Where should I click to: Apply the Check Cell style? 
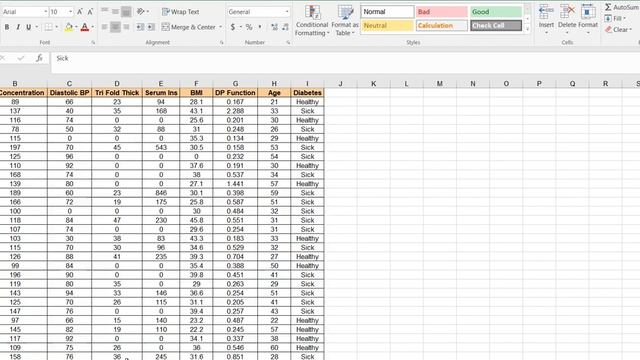click(496, 26)
